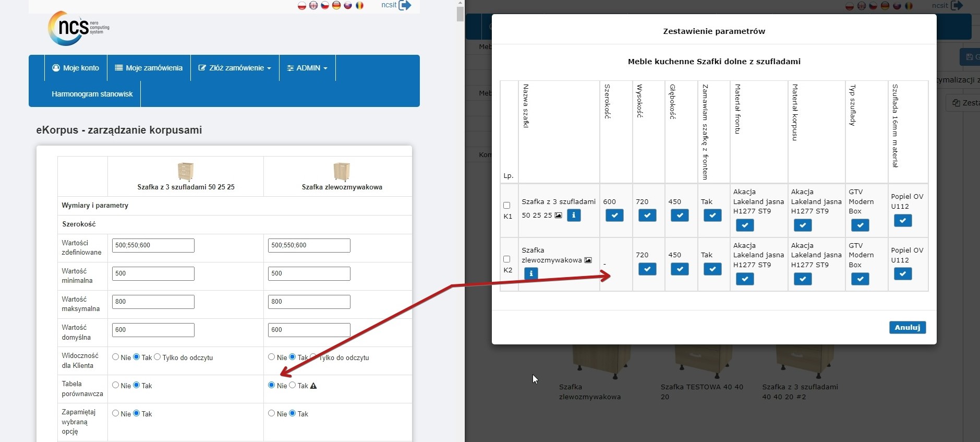The width and height of the screenshot is (980, 442).
Task: Click the logout arrow icon beside ncsit on left page
Action: [x=405, y=5]
